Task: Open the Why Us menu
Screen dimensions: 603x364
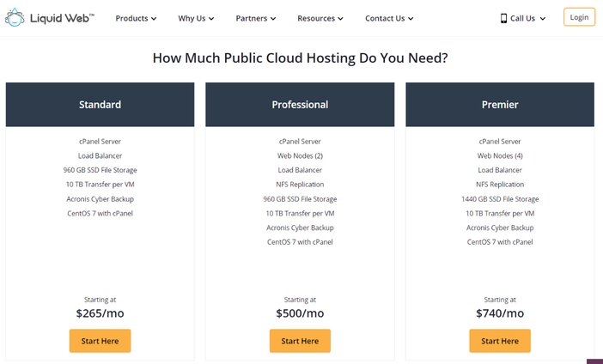Action: [x=196, y=18]
